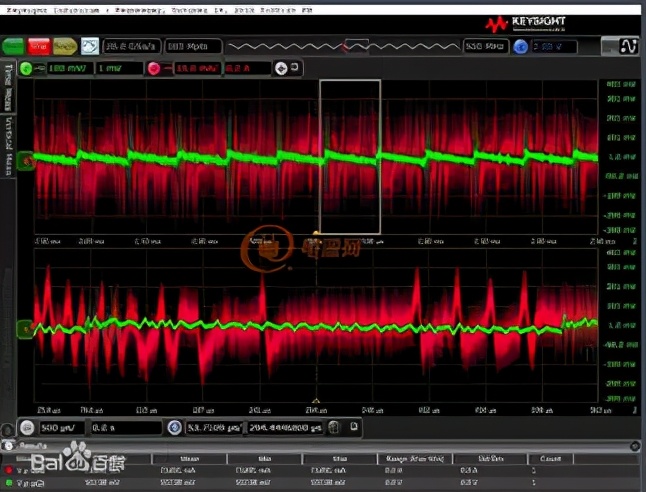Screen dimensions: 646x492
Task: Collapse the Results panel header toggle
Action: coord(9,444)
